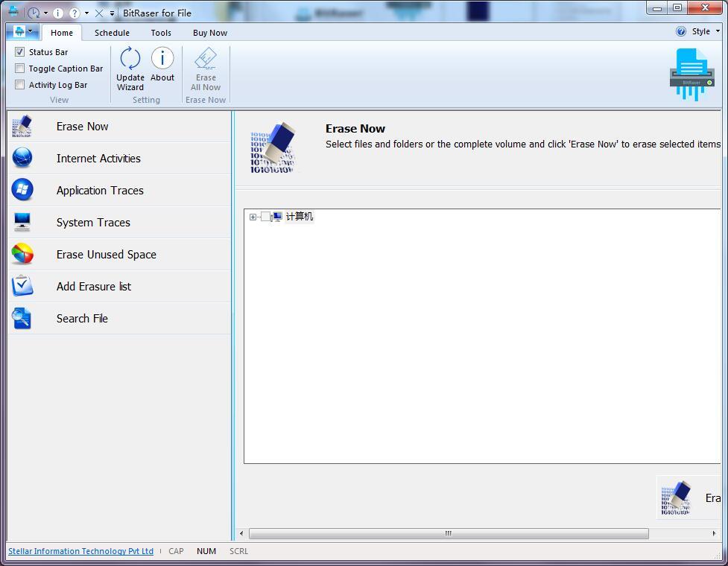Open Erase Now sidebar label
The width and height of the screenshot is (728, 566).
click(82, 126)
